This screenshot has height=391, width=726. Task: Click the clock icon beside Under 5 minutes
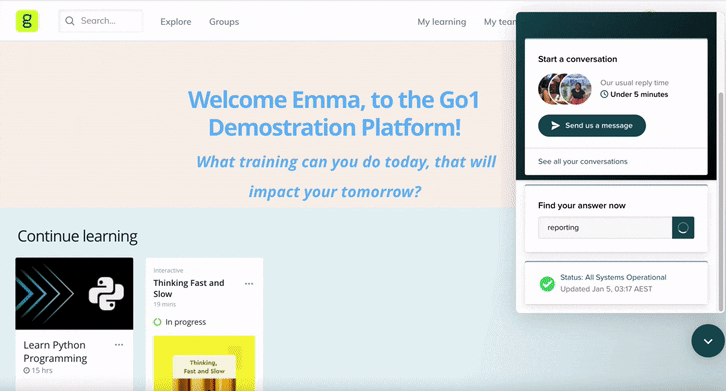click(x=604, y=94)
